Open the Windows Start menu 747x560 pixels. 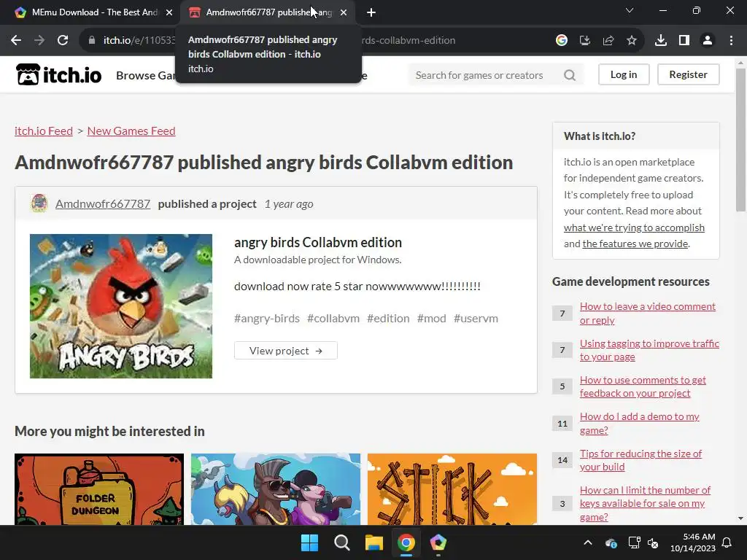(x=309, y=542)
